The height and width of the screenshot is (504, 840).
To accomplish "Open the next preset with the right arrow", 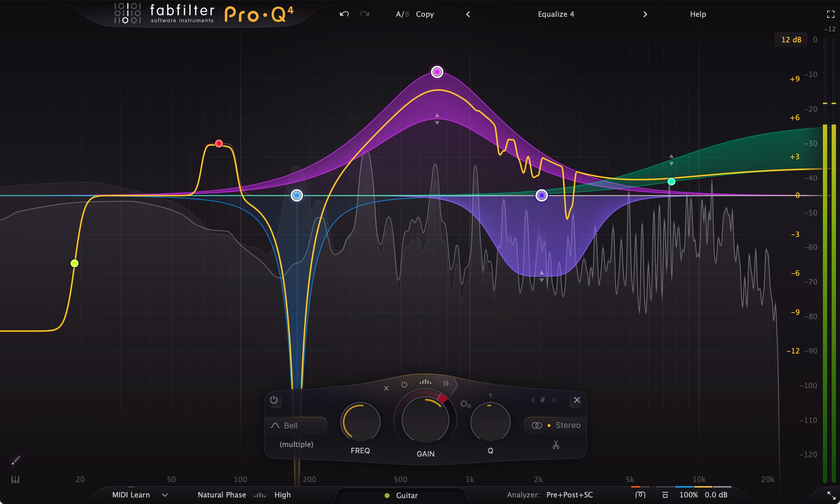I will point(645,14).
